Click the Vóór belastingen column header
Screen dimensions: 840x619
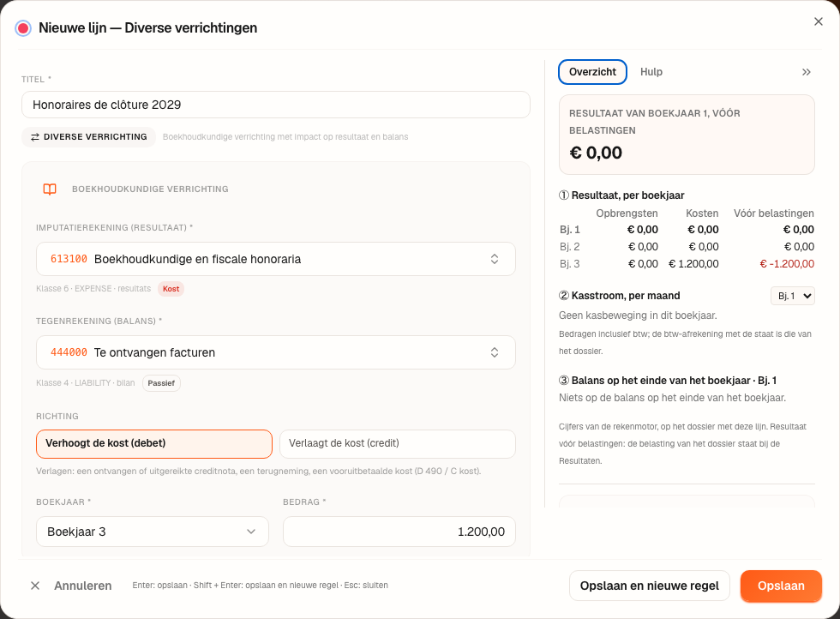click(773, 213)
